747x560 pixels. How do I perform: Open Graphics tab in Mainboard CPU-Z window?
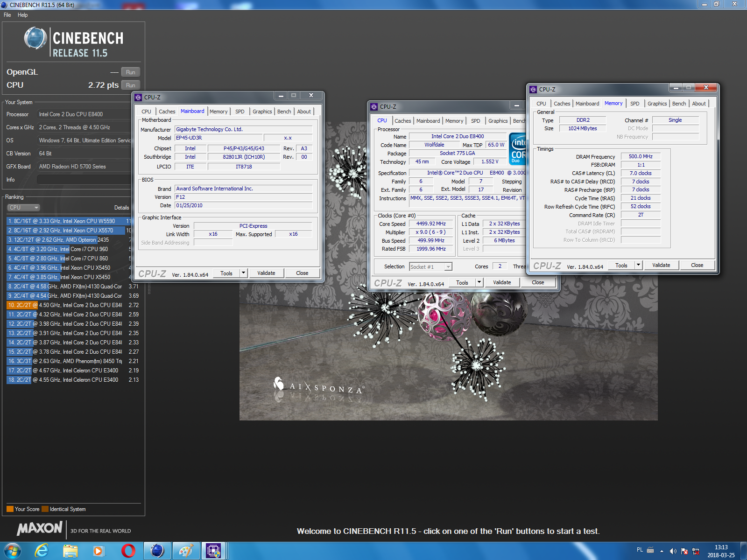click(x=262, y=112)
